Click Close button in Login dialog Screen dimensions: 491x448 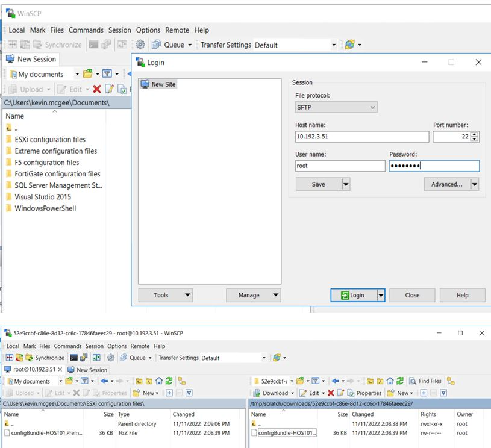[412, 295]
